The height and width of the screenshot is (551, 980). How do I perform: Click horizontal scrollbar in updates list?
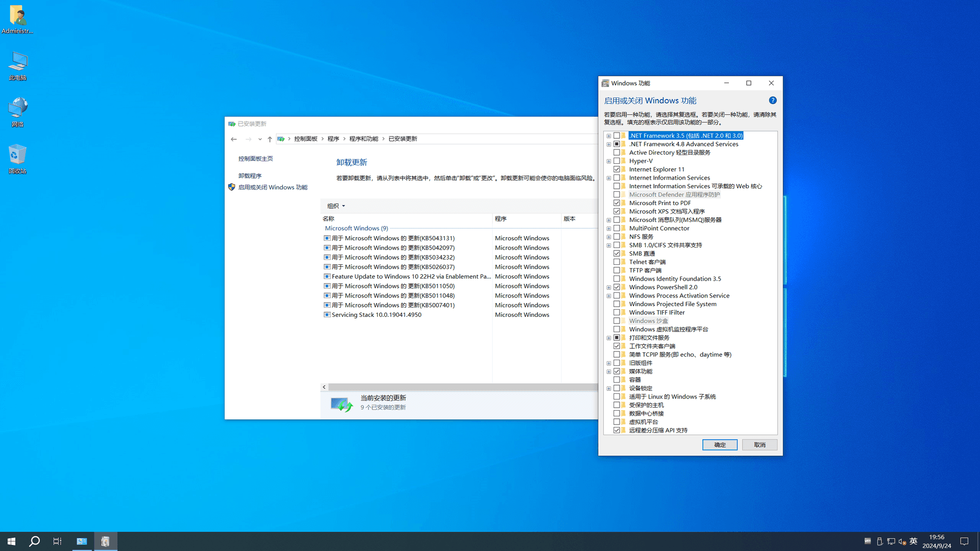tap(462, 387)
